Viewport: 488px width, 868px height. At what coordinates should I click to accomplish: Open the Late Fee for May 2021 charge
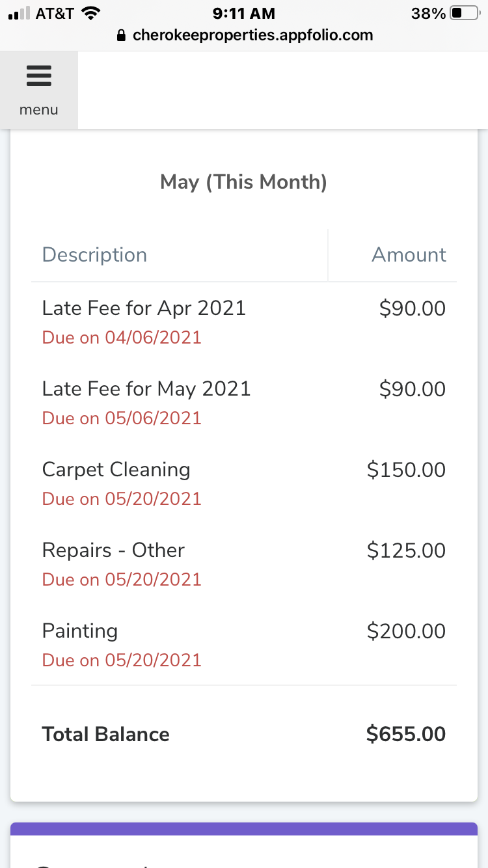(244, 403)
